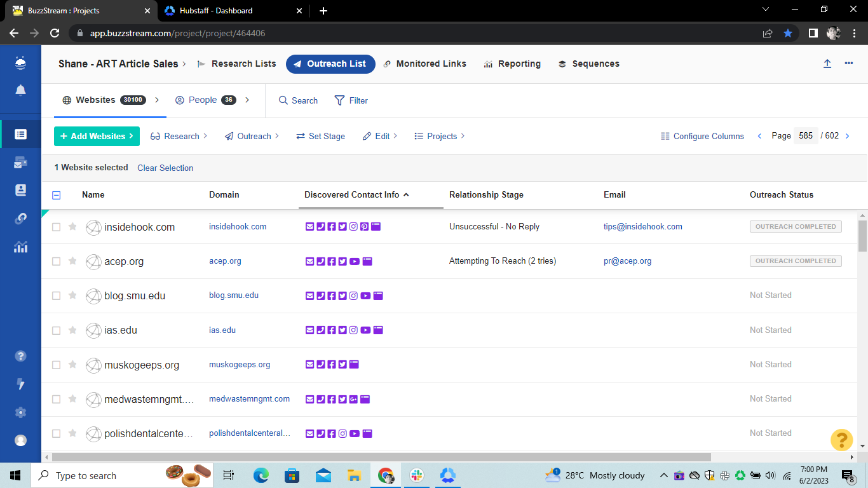Click the email icon for polishdentalcenter row

[310, 433]
